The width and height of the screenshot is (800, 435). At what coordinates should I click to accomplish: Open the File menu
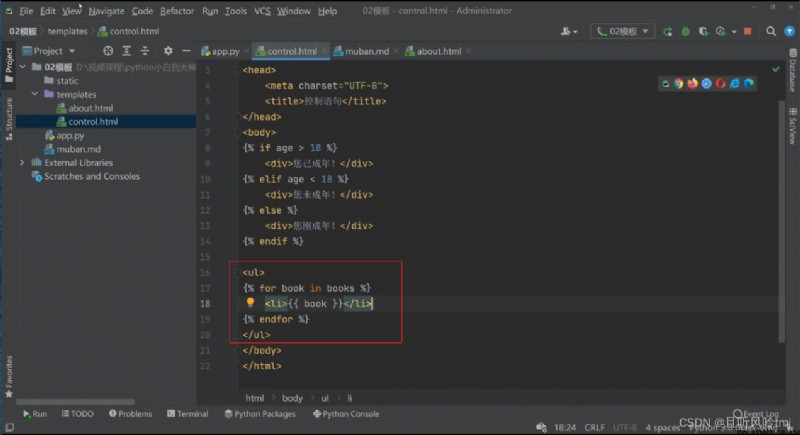pos(26,11)
